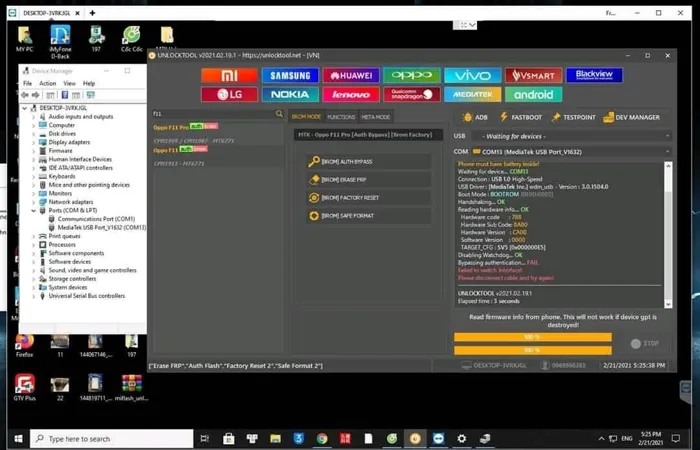700x450 pixels.
Task: Expand Audio inputs and outputs node
Action: pos(33,117)
